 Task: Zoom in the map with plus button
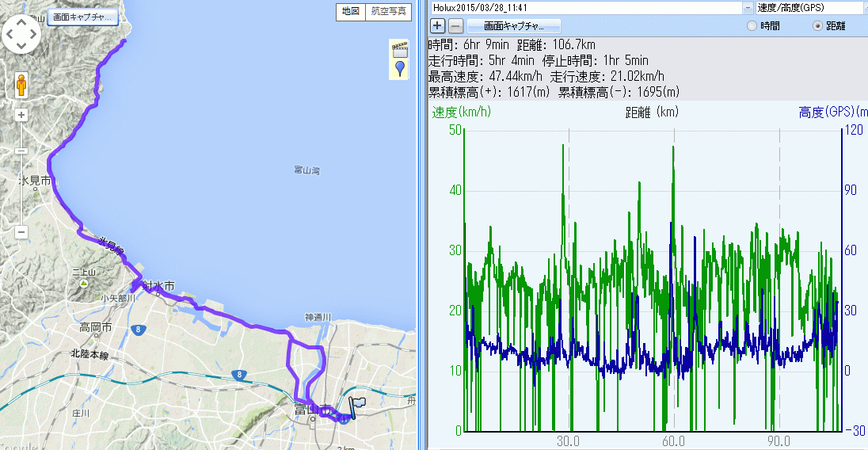pos(21,115)
